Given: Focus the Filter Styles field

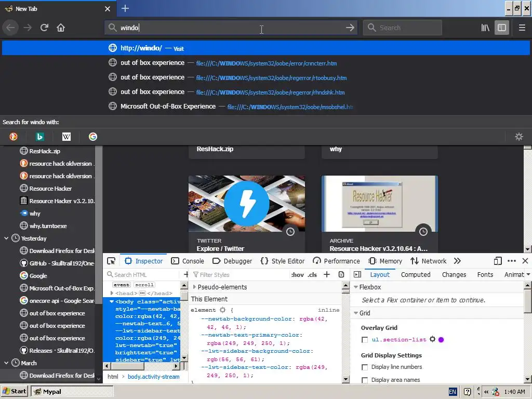Looking at the screenshot, I should [x=239, y=274].
